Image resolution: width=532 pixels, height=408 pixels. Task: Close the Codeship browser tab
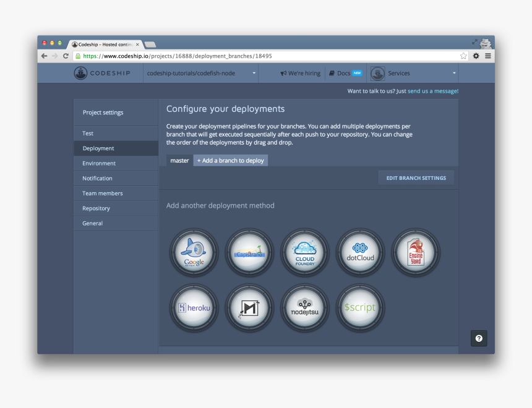tap(137, 45)
